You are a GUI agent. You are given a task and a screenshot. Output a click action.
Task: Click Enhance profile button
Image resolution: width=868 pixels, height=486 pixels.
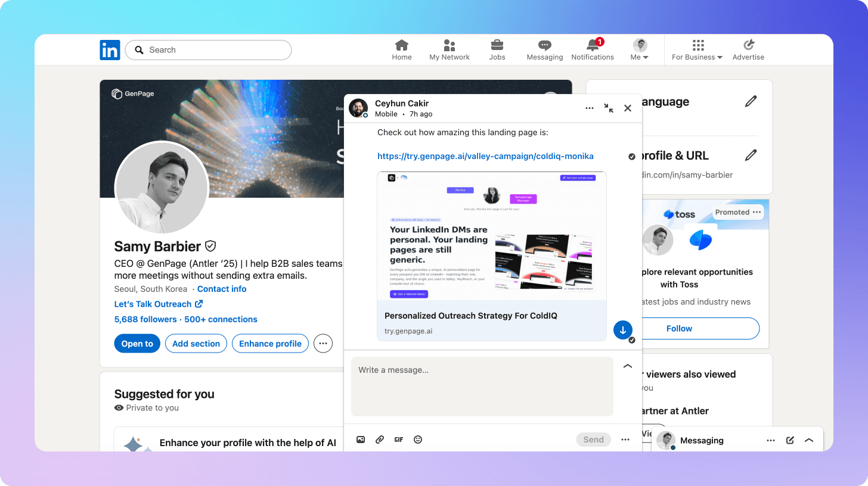pyautogui.click(x=271, y=344)
